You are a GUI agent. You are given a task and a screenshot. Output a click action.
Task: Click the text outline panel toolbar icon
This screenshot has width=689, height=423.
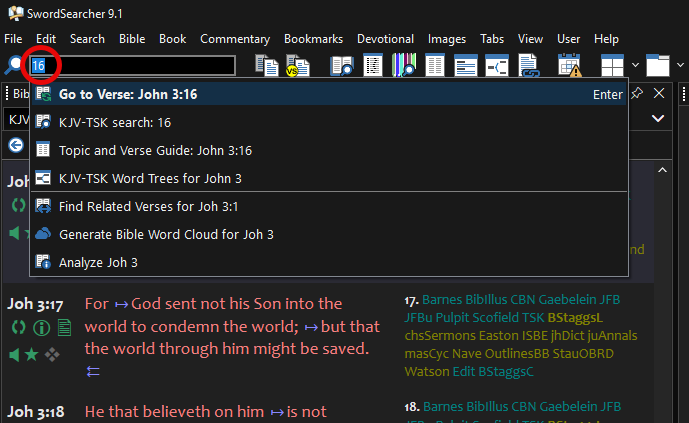click(466, 65)
